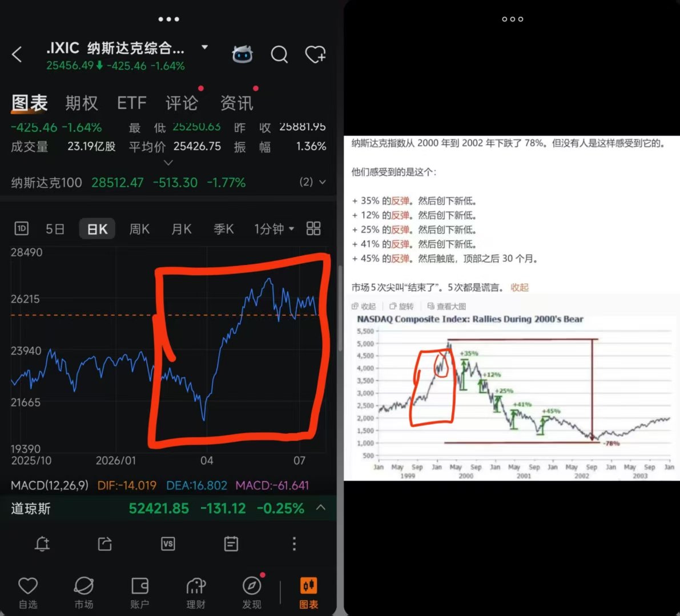Open the calendar notes icon

click(231, 543)
